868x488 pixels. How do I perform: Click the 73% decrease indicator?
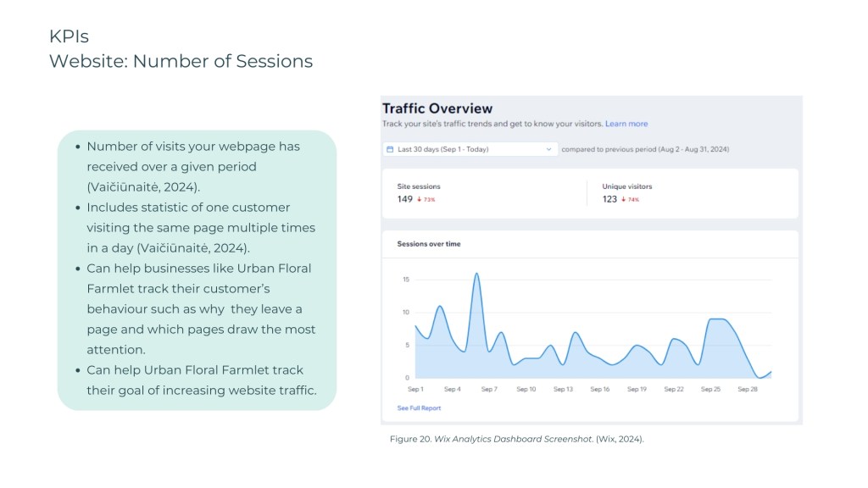(430, 200)
